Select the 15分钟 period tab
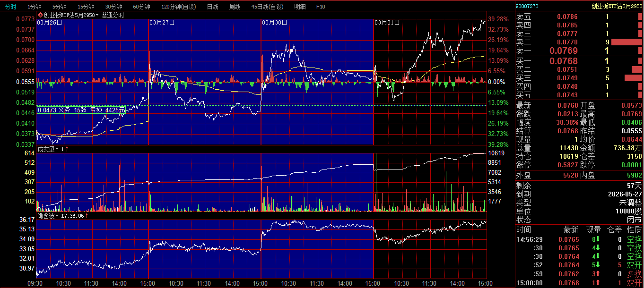Viewport: 644px width, 288px height. coord(86,7)
